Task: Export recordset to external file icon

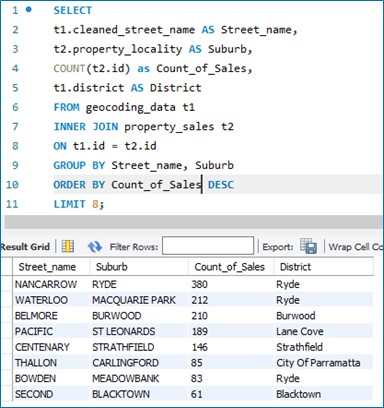Action: click(x=308, y=246)
